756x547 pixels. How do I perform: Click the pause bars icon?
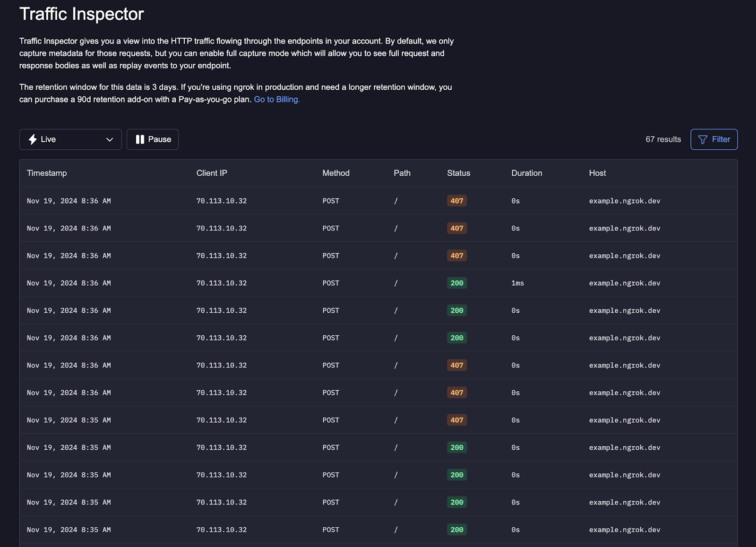(x=140, y=139)
